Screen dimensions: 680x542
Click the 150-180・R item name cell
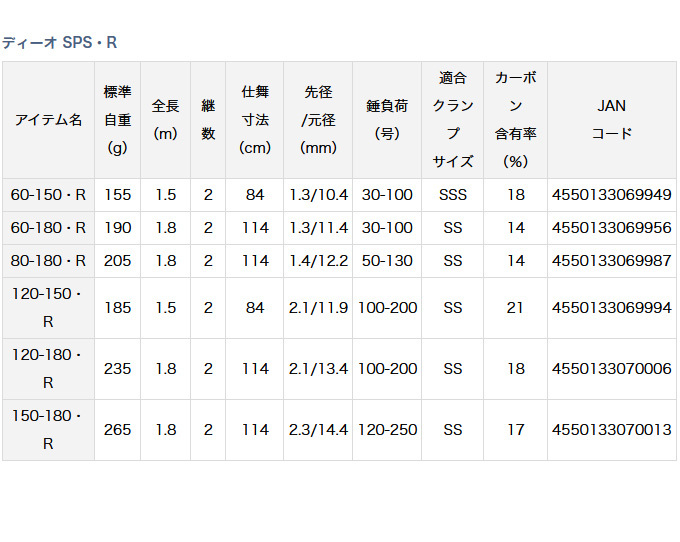point(48,430)
